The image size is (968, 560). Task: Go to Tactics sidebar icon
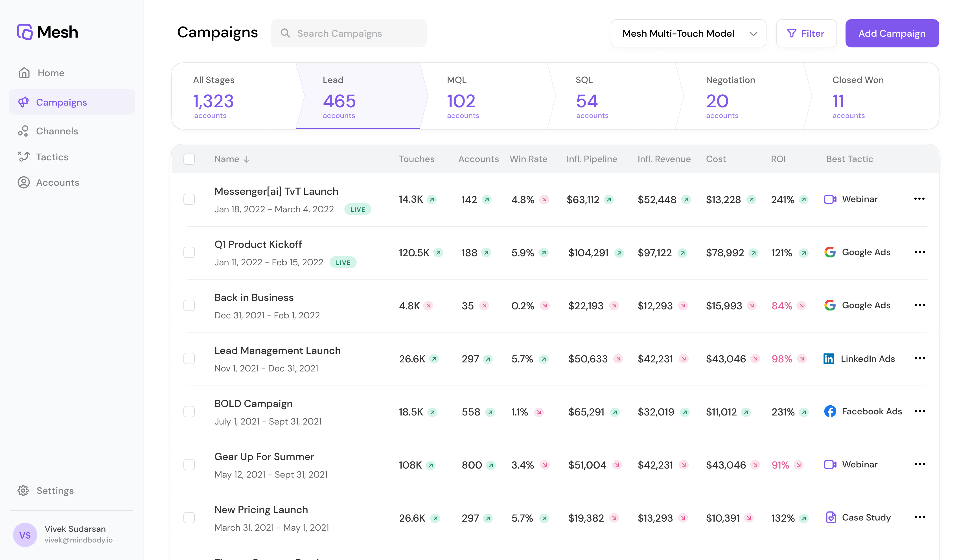(23, 157)
